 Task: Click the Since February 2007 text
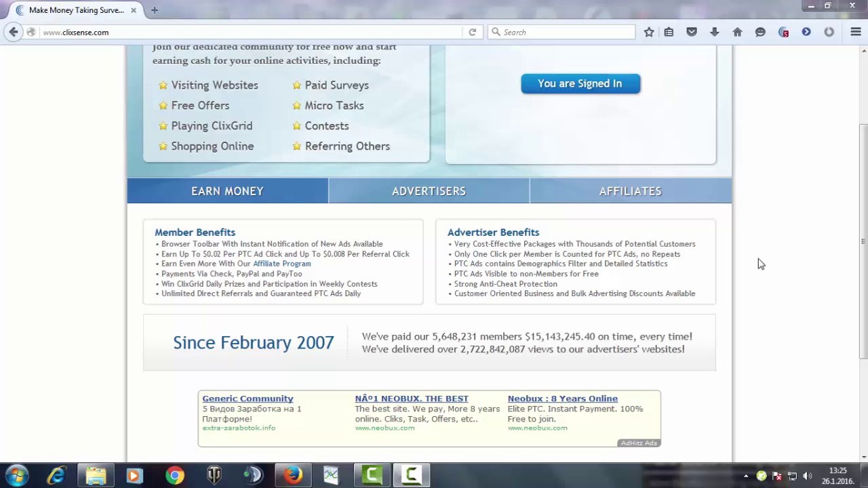[254, 342]
